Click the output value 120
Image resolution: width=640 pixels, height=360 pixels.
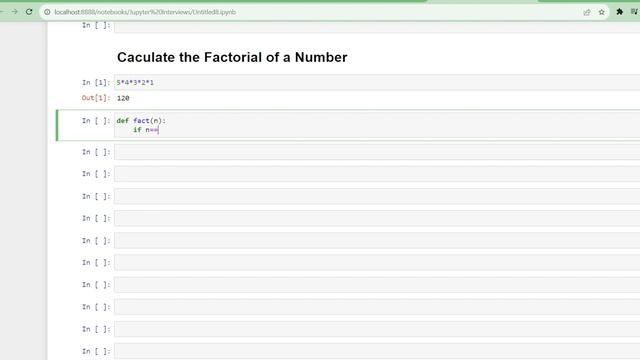[123, 98]
